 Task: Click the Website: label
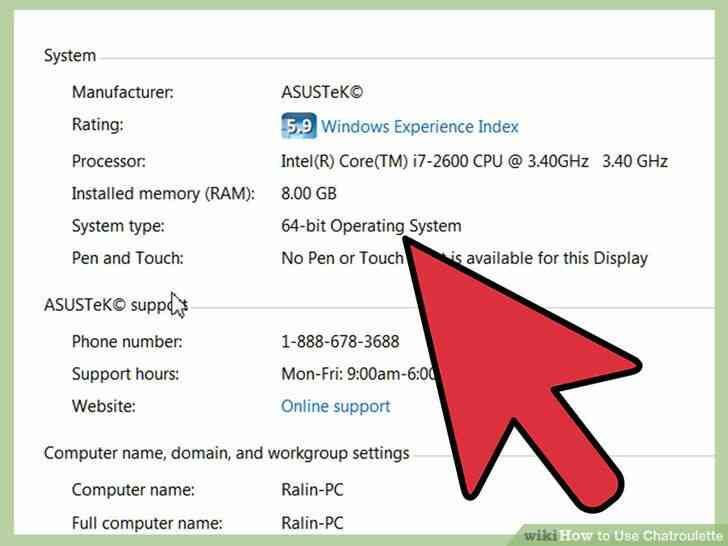click(x=104, y=406)
